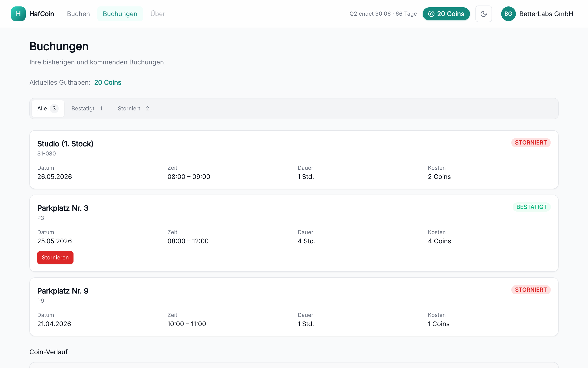588x368 pixels.
Task: Open the 20 Coins balance badge
Action: 446,14
